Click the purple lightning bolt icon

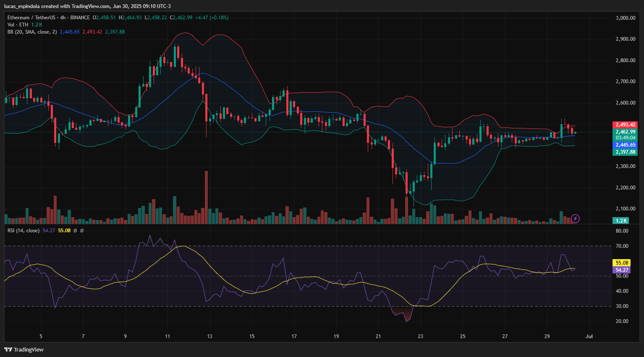coord(576,218)
